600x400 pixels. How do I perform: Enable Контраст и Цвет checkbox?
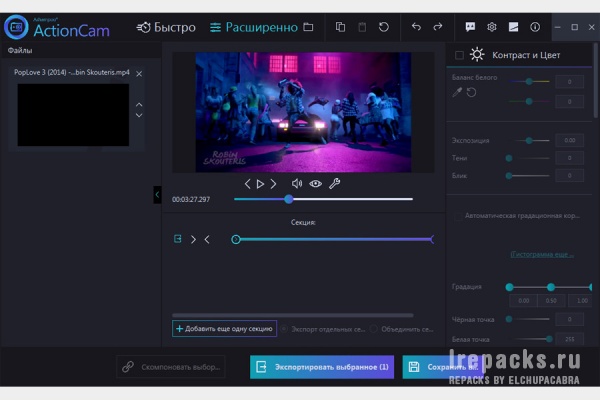(460, 55)
